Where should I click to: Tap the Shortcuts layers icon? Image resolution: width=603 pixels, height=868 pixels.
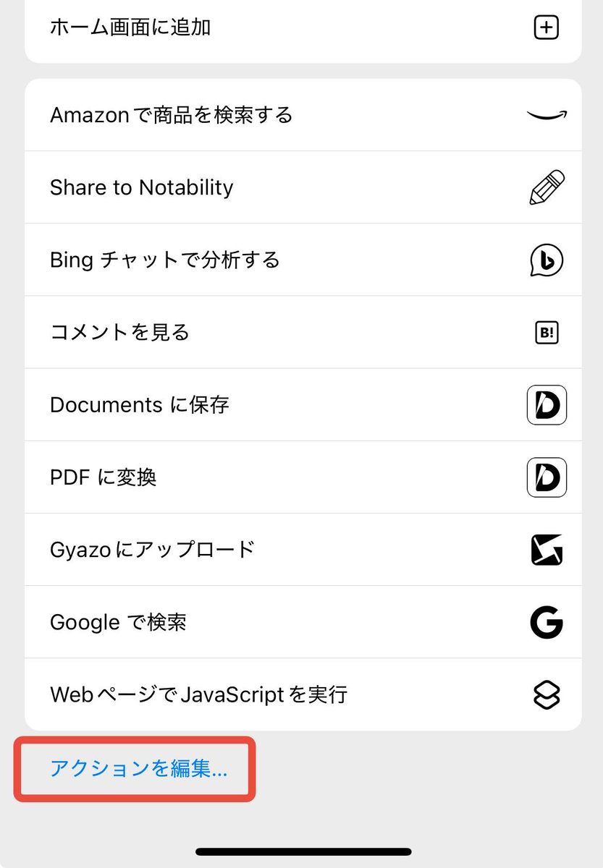(x=547, y=695)
